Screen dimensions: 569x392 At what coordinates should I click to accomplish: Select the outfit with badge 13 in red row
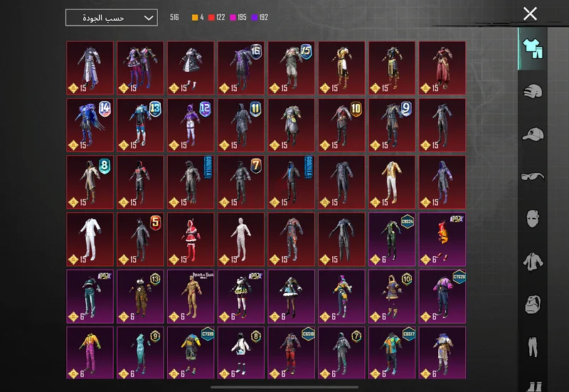point(140,125)
